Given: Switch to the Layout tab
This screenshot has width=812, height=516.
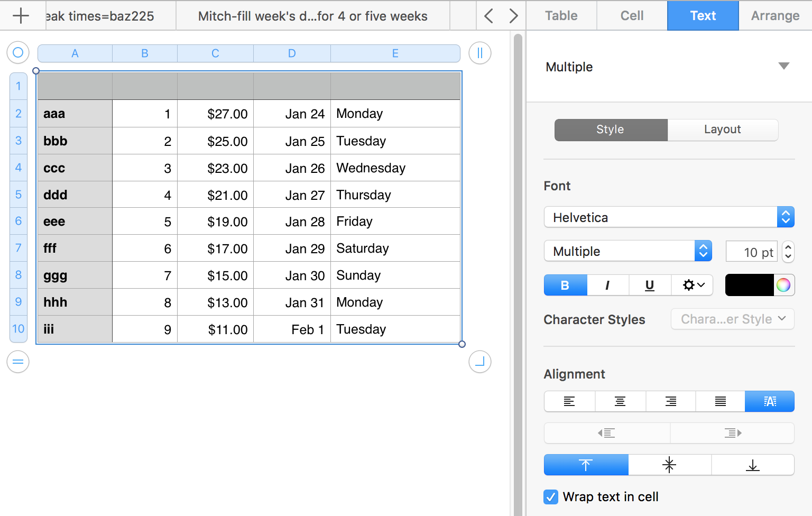Looking at the screenshot, I should tap(722, 130).
